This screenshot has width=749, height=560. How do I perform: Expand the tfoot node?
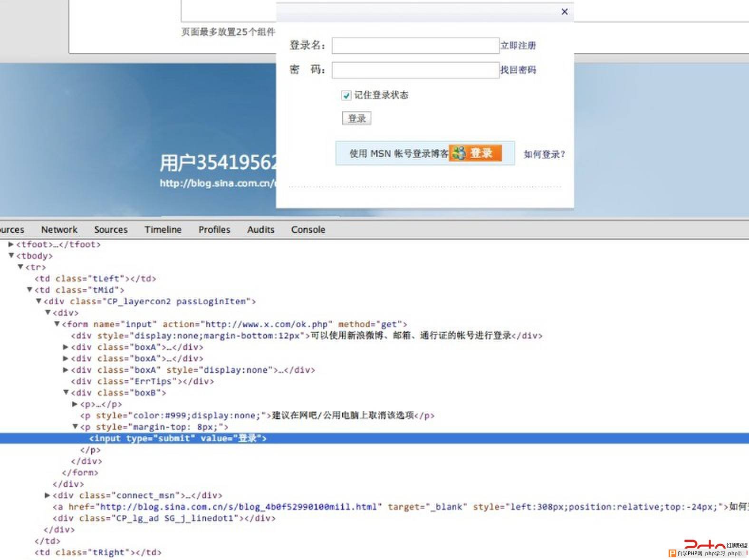tap(11, 244)
